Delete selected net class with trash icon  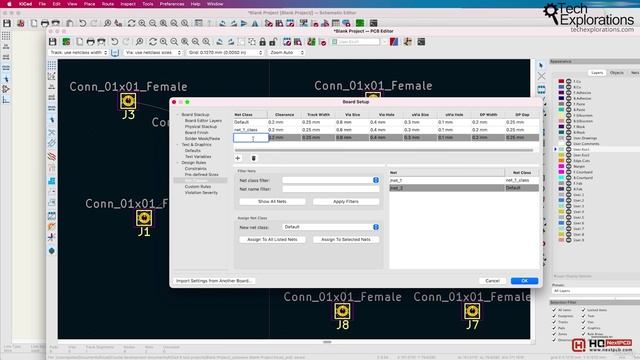tap(253, 158)
